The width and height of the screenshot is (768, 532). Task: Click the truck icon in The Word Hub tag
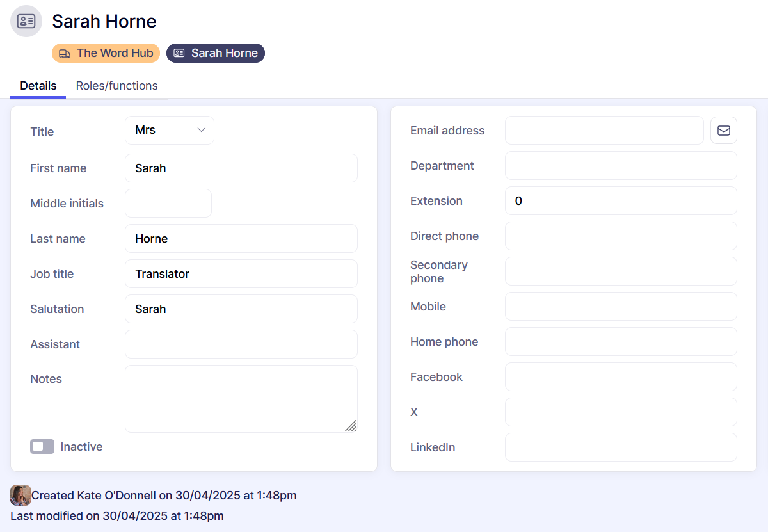coord(65,54)
